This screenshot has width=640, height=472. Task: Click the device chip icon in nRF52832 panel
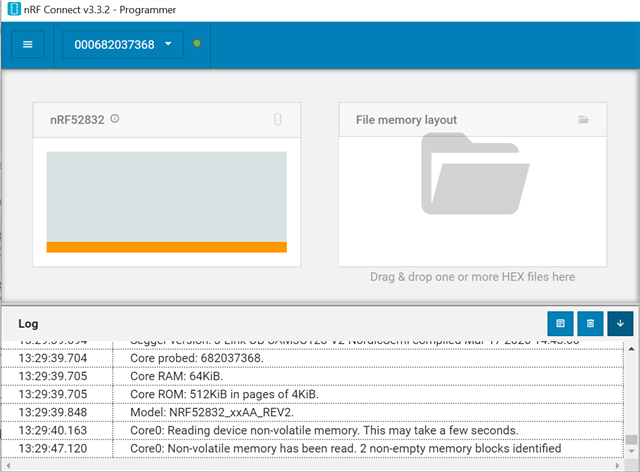tap(278, 119)
